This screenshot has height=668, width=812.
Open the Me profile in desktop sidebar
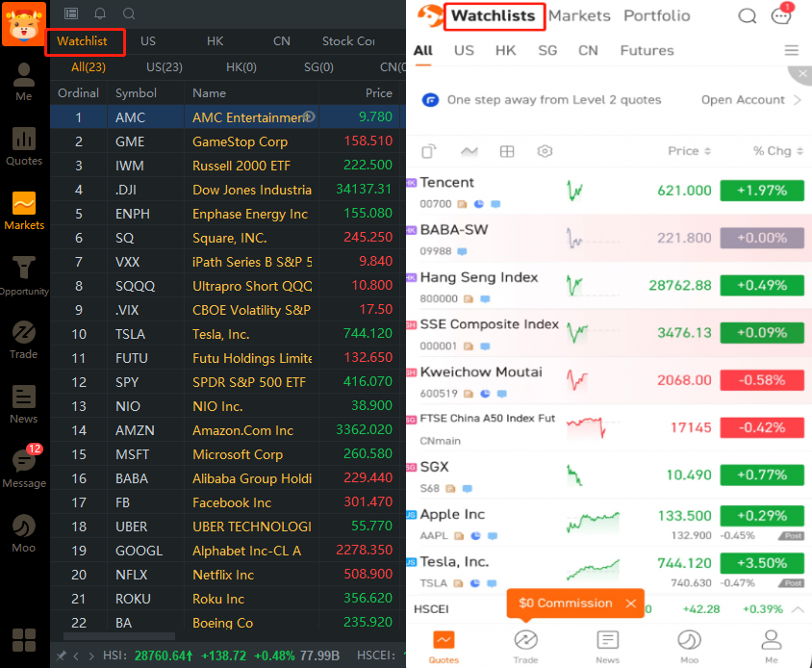click(x=24, y=82)
